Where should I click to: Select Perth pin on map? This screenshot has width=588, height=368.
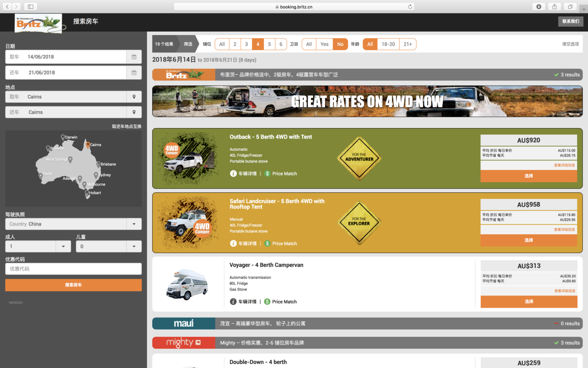[40, 176]
